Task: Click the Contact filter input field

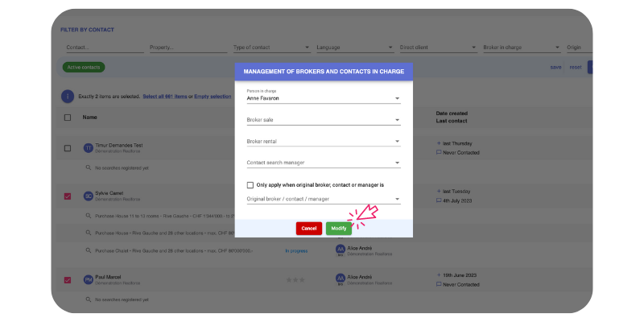Action: click(101, 47)
